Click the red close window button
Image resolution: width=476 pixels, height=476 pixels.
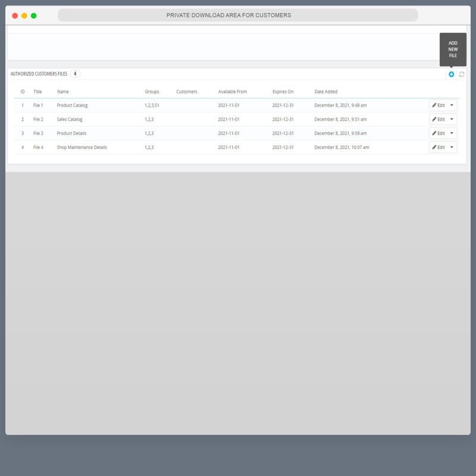pos(15,15)
